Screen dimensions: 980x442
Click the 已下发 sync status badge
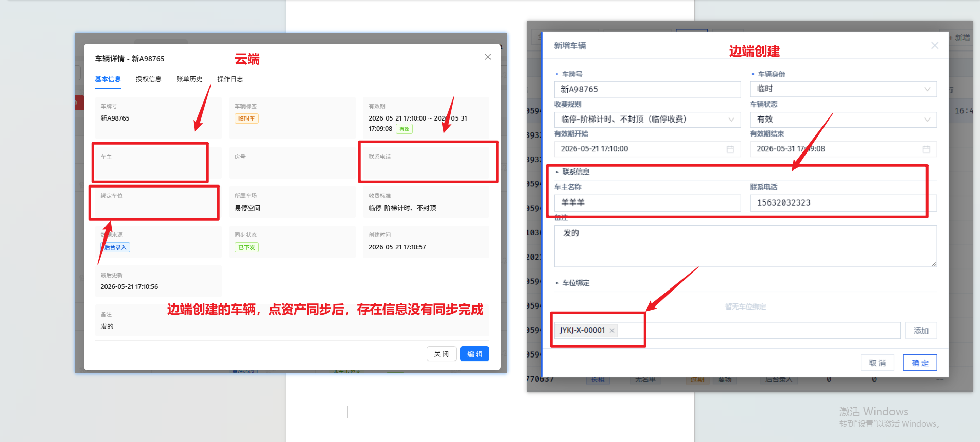(x=247, y=247)
